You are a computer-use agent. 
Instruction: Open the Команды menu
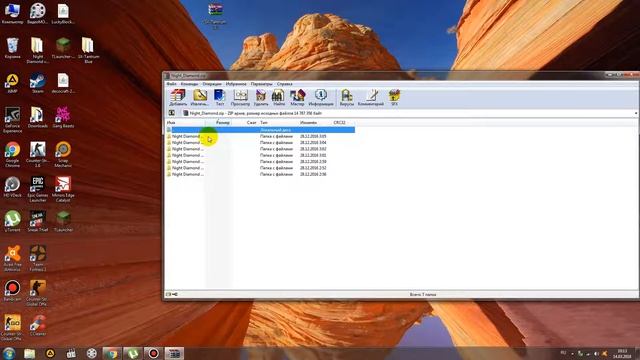[189, 84]
